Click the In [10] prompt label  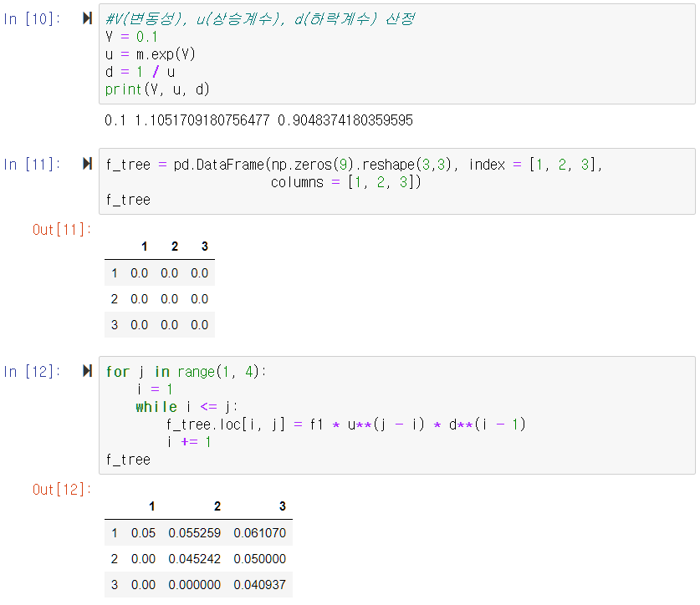[32, 18]
